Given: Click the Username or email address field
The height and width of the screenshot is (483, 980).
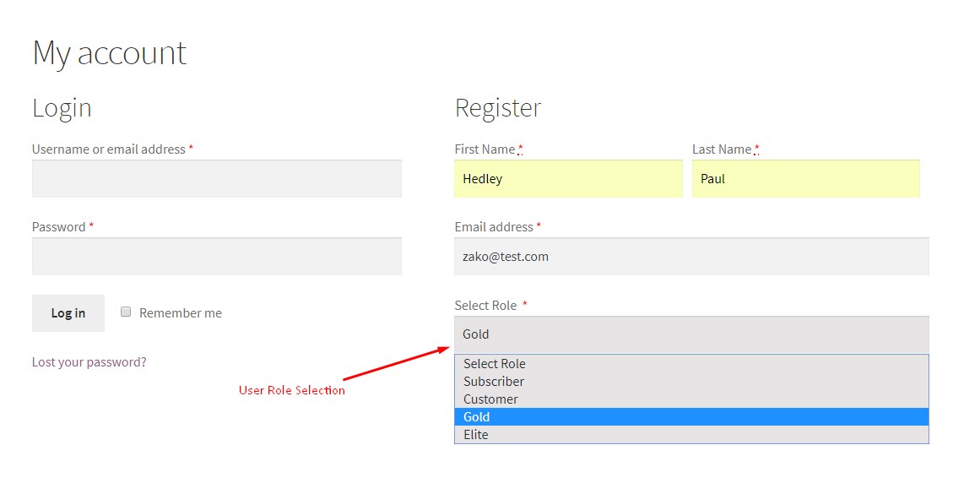Looking at the screenshot, I should (x=216, y=179).
